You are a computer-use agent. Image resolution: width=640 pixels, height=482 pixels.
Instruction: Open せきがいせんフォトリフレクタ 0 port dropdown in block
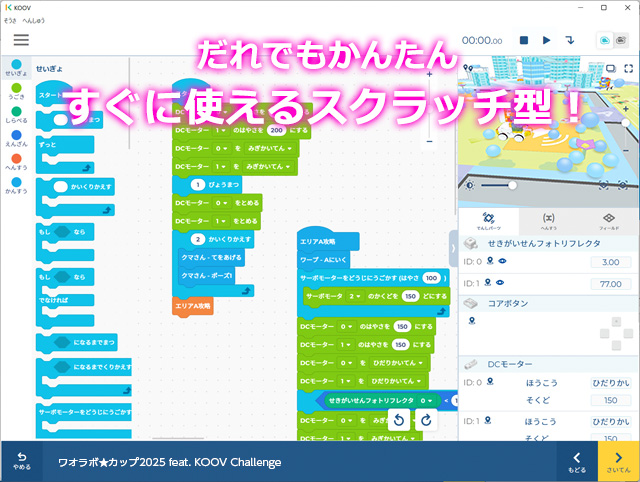click(426, 401)
